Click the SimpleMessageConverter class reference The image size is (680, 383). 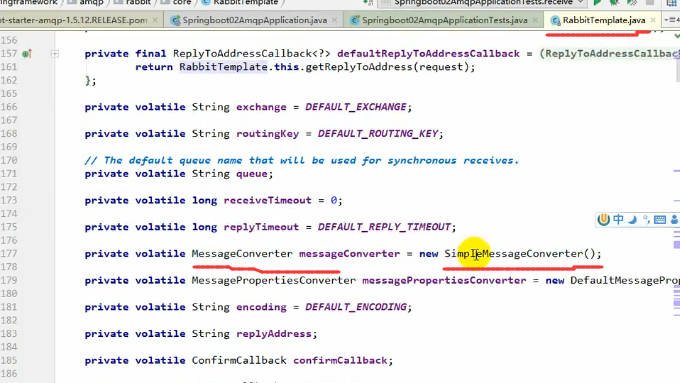point(514,254)
